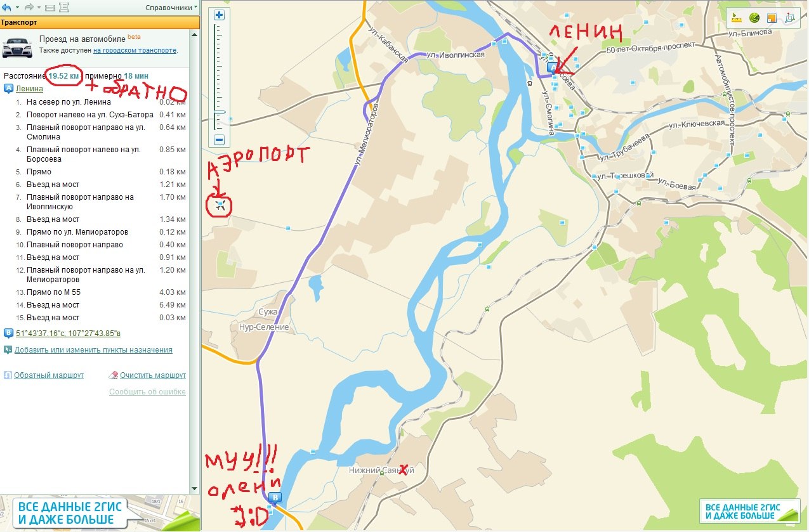The image size is (809, 532).
Task: Open the Справочники dropdown menu
Action: (x=171, y=8)
